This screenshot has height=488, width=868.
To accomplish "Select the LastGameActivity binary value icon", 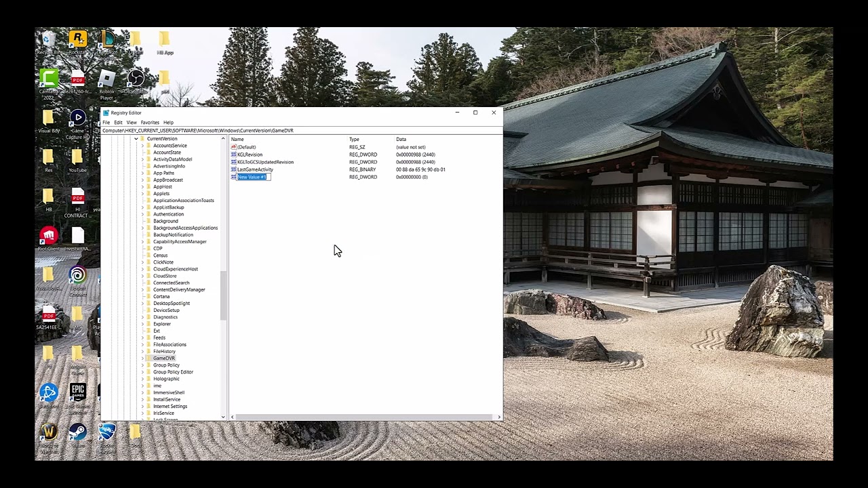I will [233, 169].
